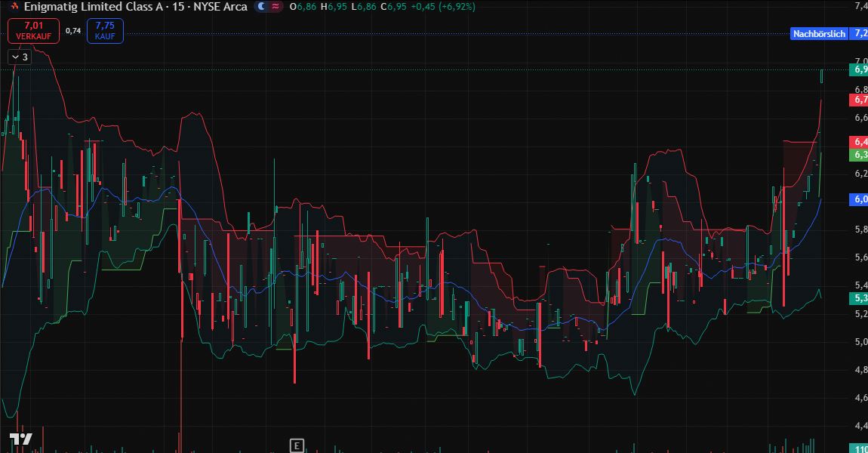Viewport: 868px width, 453px height.
Task: Click the 110 volume label on axis
Action: click(x=860, y=448)
